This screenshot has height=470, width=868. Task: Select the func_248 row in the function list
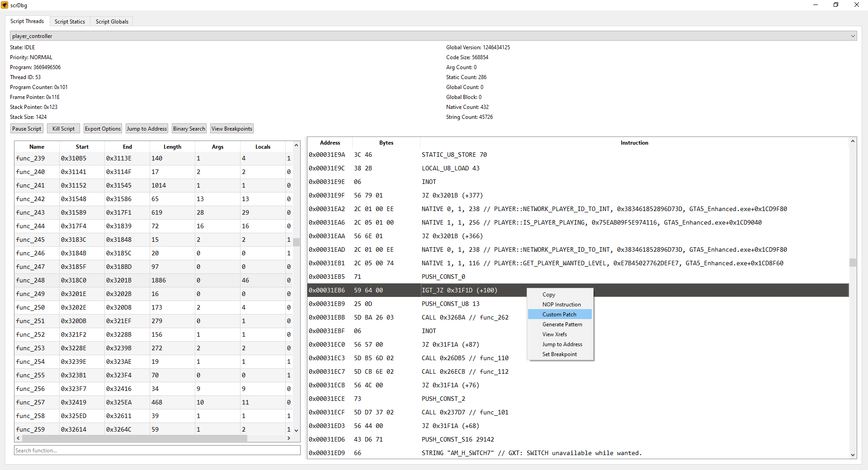click(x=30, y=280)
